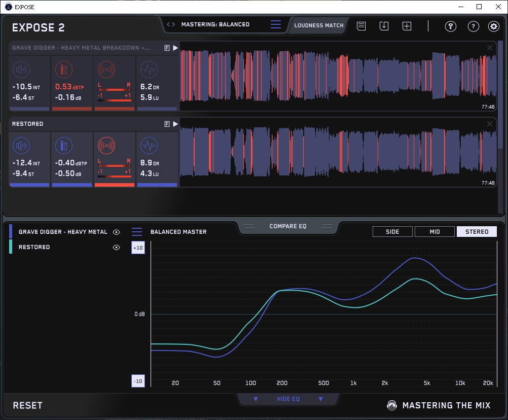Click the Grave Digger track title text
508x420 pixels.
(x=81, y=48)
